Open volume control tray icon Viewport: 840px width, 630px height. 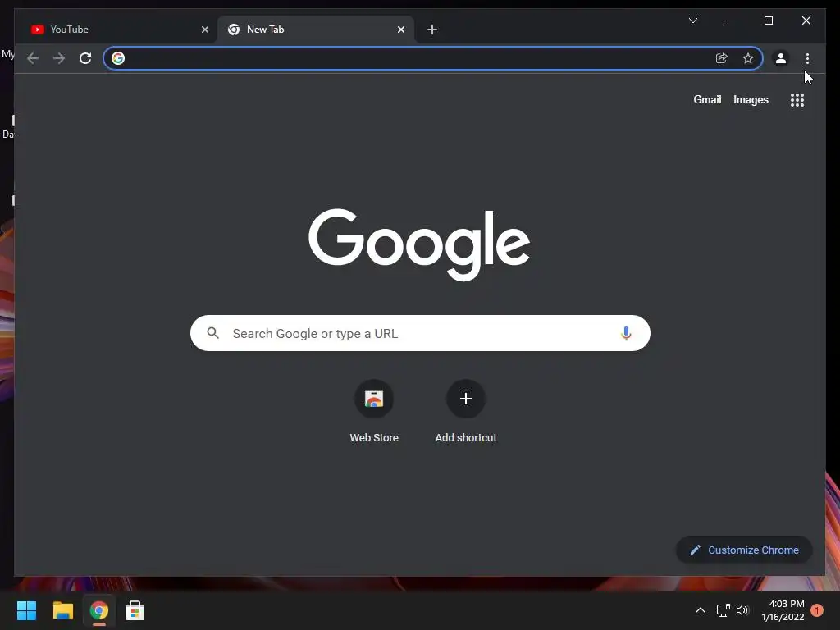(x=742, y=610)
